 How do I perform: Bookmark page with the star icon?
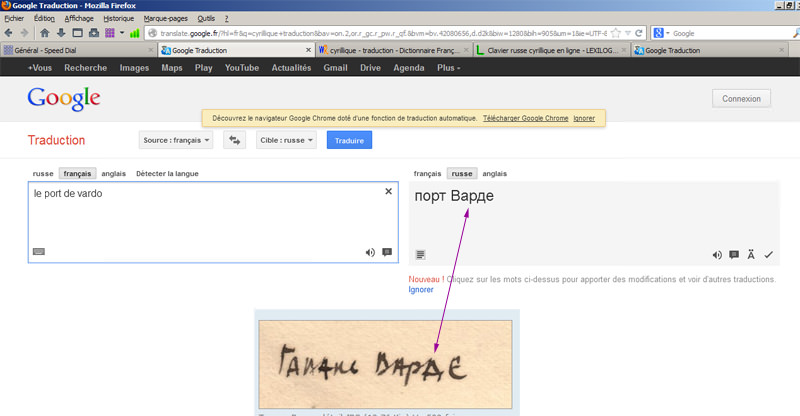click(x=616, y=33)
